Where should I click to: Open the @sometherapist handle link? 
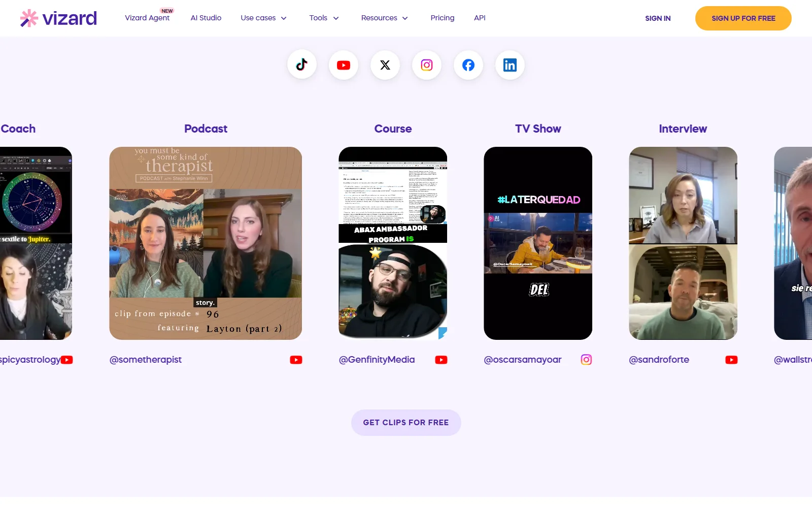146,360
